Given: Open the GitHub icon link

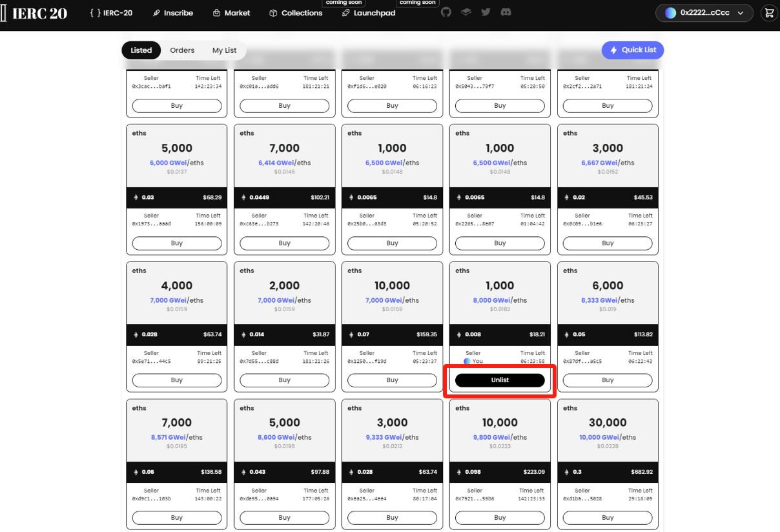Looking at the screenshot, I should click(446, 12).
